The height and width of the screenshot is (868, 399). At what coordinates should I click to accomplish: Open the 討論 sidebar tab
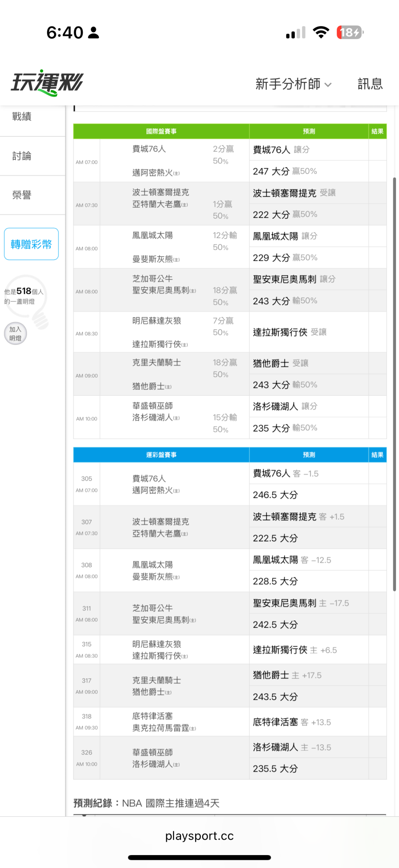pyautogui.click(x=22, y=156)
